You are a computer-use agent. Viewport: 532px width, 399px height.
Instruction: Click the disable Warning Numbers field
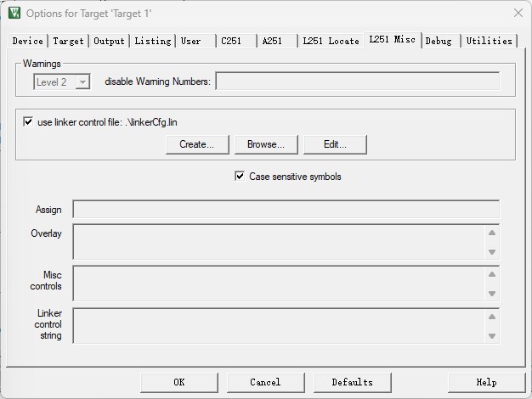[x=358, y=81]
